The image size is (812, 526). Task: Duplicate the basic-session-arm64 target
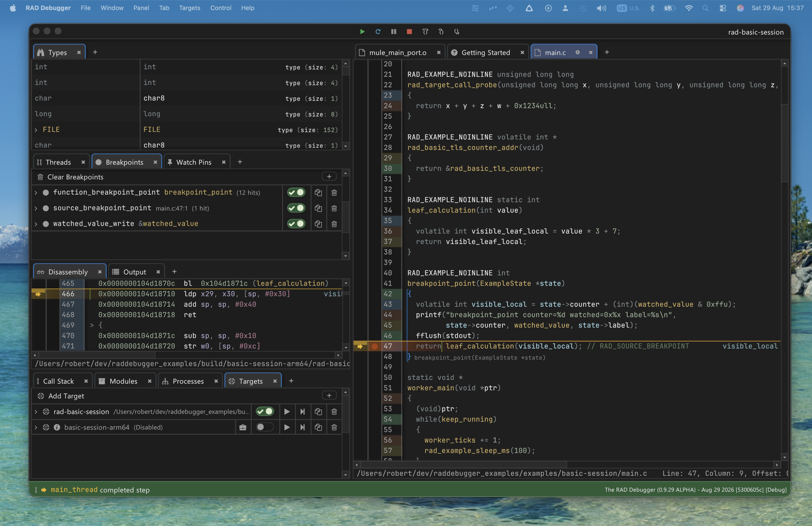(x=318, y=427)
